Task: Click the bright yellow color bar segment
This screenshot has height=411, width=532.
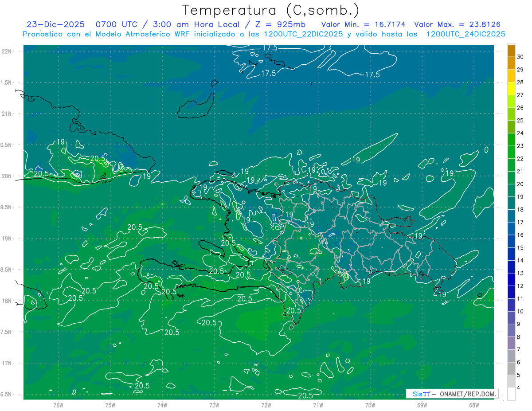Action: [511, 88]
